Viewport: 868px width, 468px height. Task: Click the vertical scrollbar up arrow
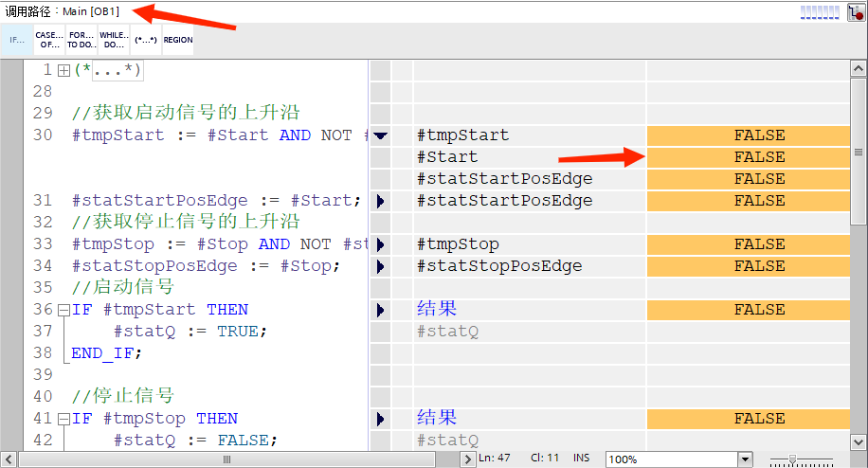pyautogui.click(x=859, y=68)
